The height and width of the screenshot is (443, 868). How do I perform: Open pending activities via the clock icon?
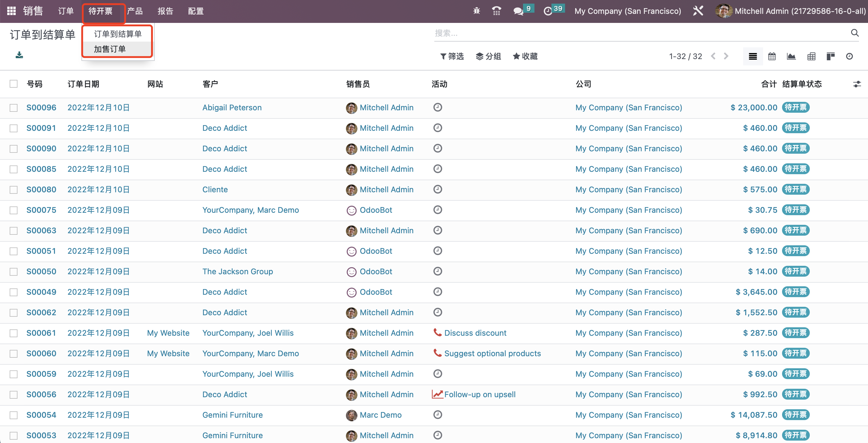point(549,11)
